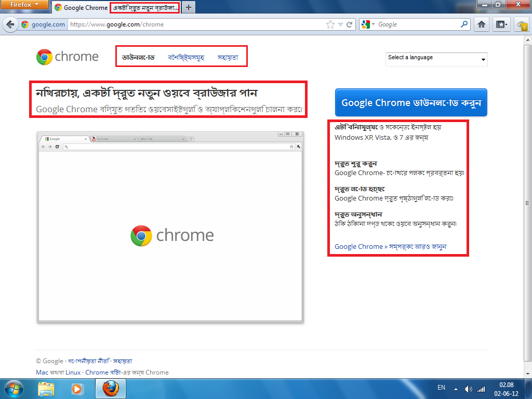Click the Firefox back arrow button
Viewport: 532px width, 399px height.
10,24
